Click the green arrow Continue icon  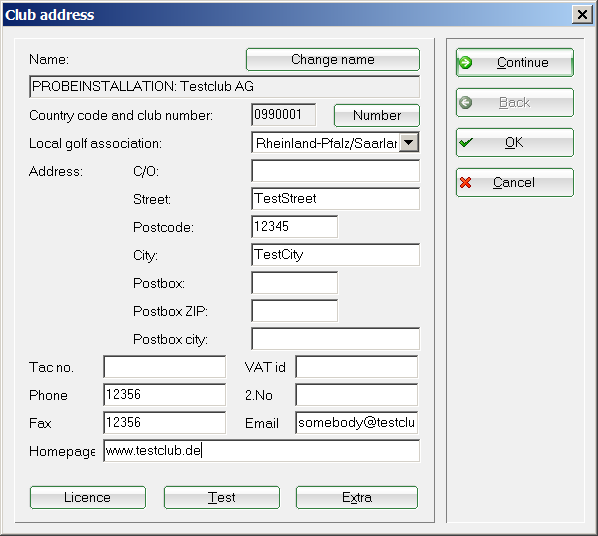[465, 63]
